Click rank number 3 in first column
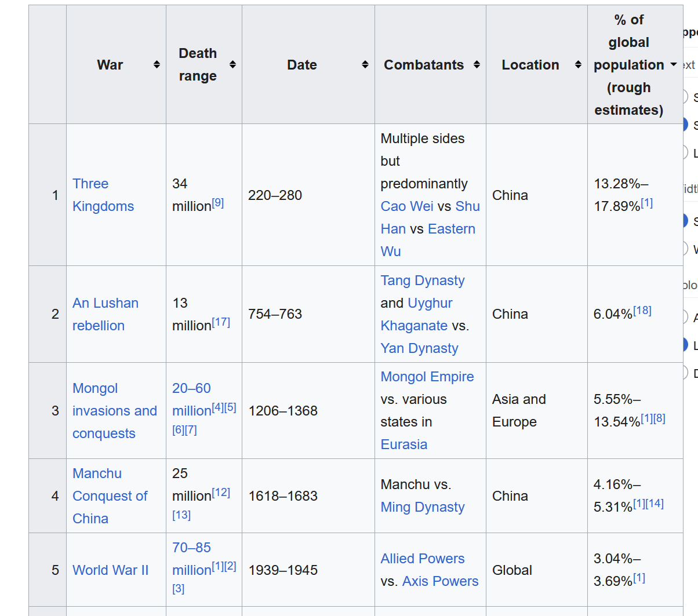This screenshot has width=698, height=616. (55, 411)
